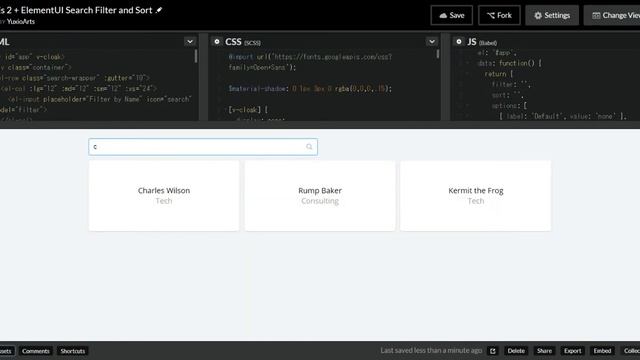Open pen in new window icon
640x360 pixels.
click(493, 351)
